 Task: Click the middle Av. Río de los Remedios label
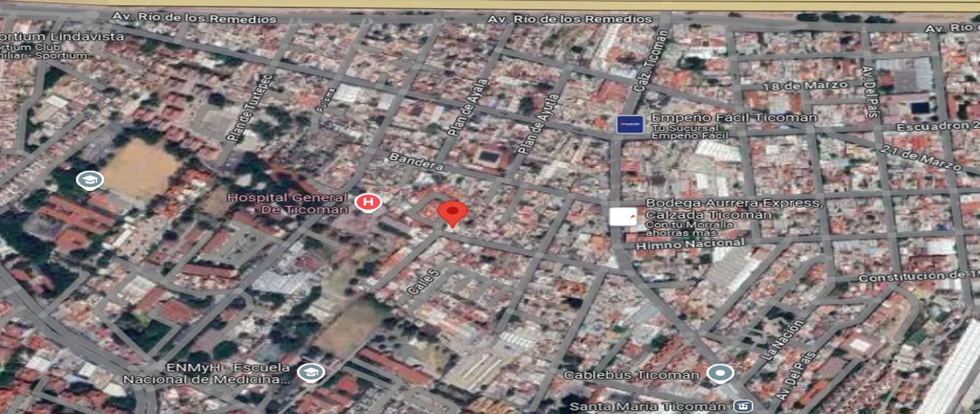point(570,19)
